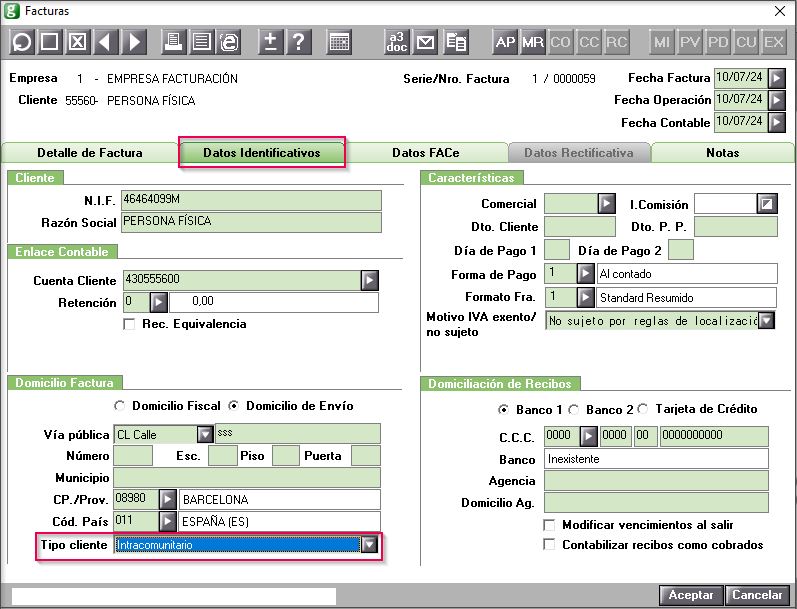Open the Fecha Operación date picker arrow
This screenshot has width=797, height=609.
(777, 100)
